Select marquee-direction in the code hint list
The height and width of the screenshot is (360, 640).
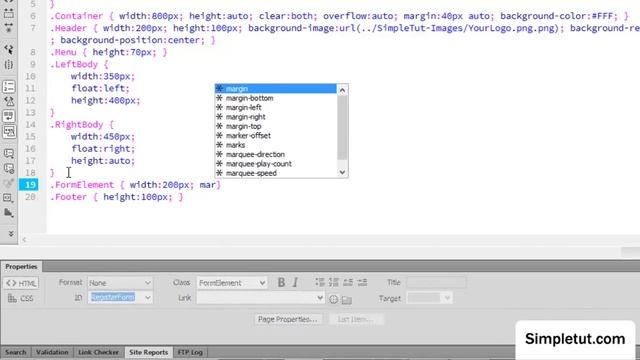[276, 154]
